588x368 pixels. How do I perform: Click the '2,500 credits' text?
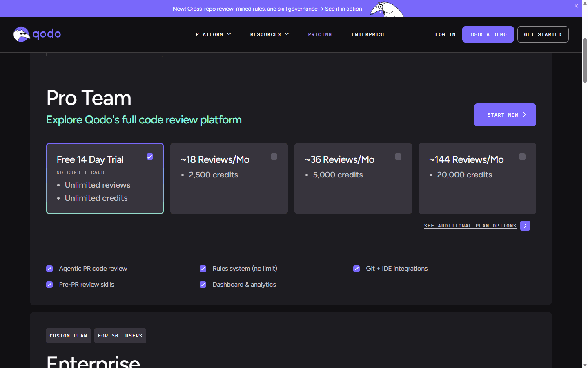click(x=213, y=175)
